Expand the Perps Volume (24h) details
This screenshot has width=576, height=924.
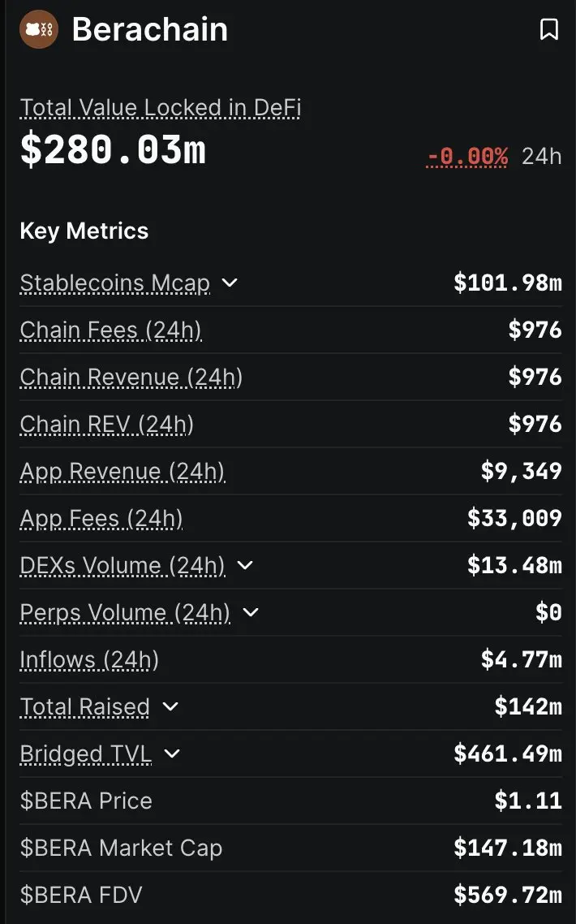(x=251, y=612)
